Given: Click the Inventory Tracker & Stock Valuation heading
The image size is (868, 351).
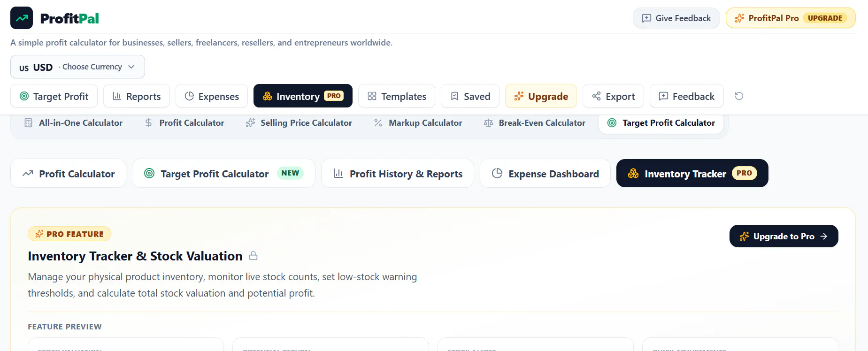Looking at the screenshot, I should [135, 256].
